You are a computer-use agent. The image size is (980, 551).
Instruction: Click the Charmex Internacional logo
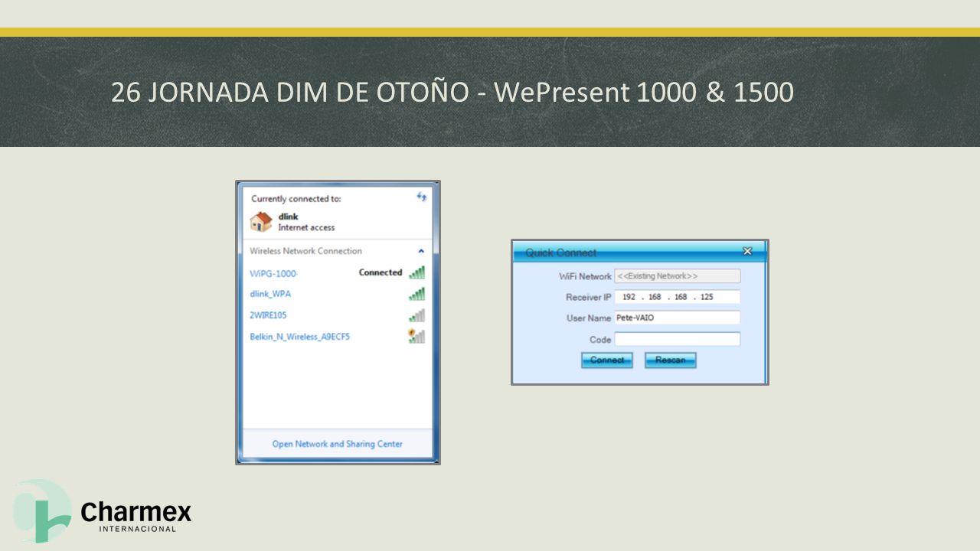[103, 511]
